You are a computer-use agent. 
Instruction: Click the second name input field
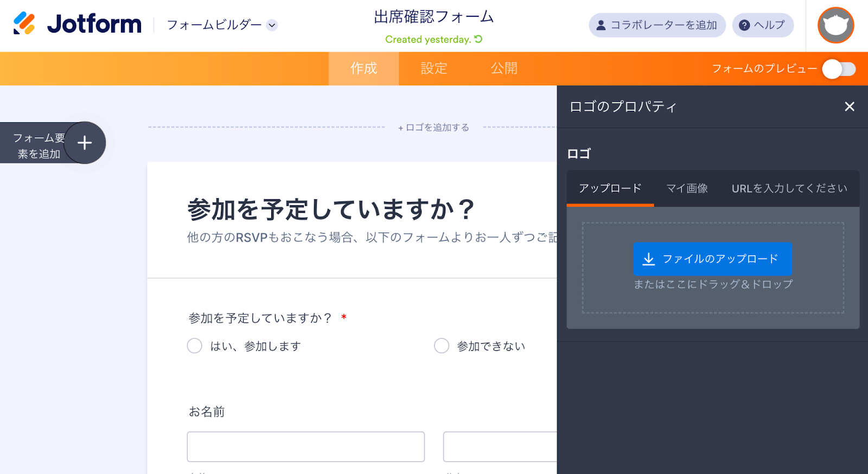(500, 447)
